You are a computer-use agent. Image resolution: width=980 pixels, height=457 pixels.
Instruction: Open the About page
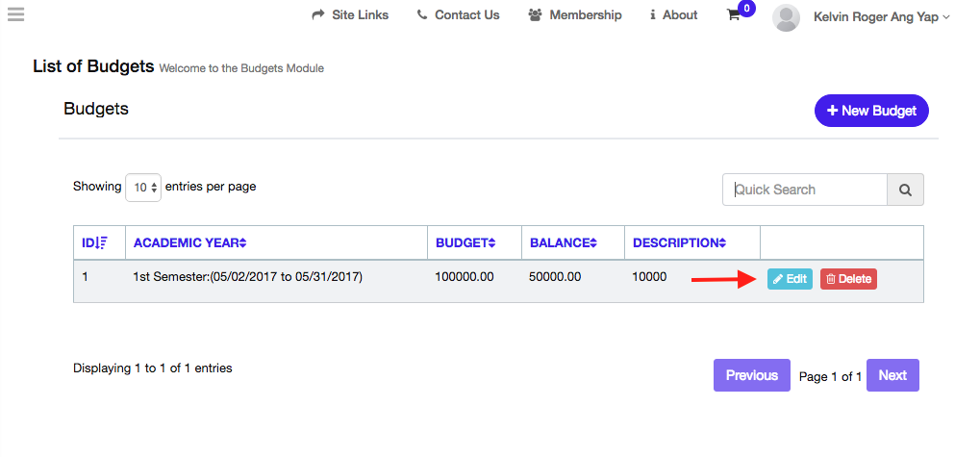coord(674,15)
